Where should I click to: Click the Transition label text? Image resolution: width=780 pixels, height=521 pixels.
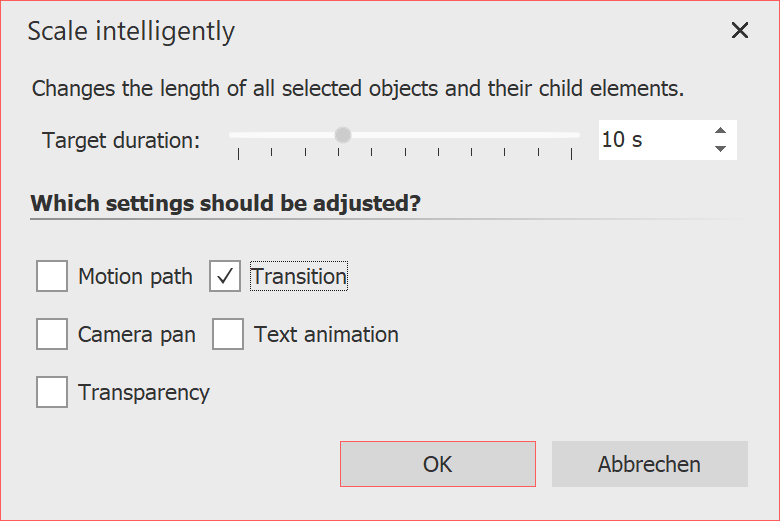298,277
